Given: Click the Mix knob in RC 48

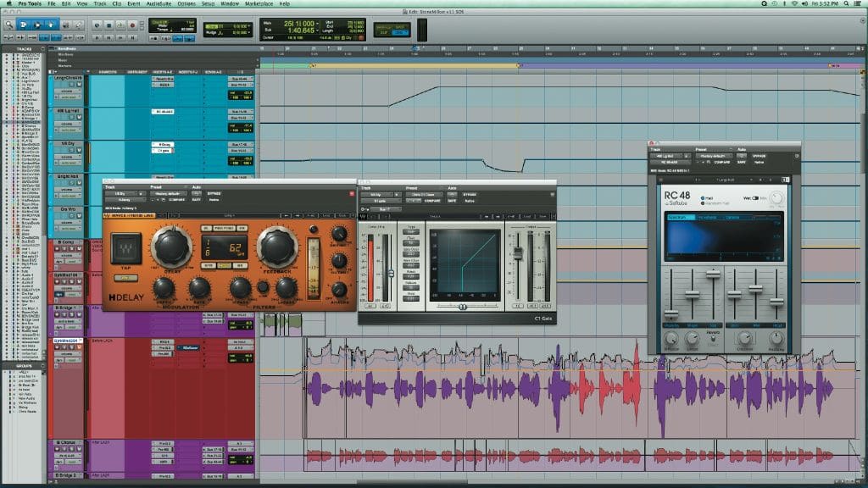Looking at the screenshot, I should (776, 198).
